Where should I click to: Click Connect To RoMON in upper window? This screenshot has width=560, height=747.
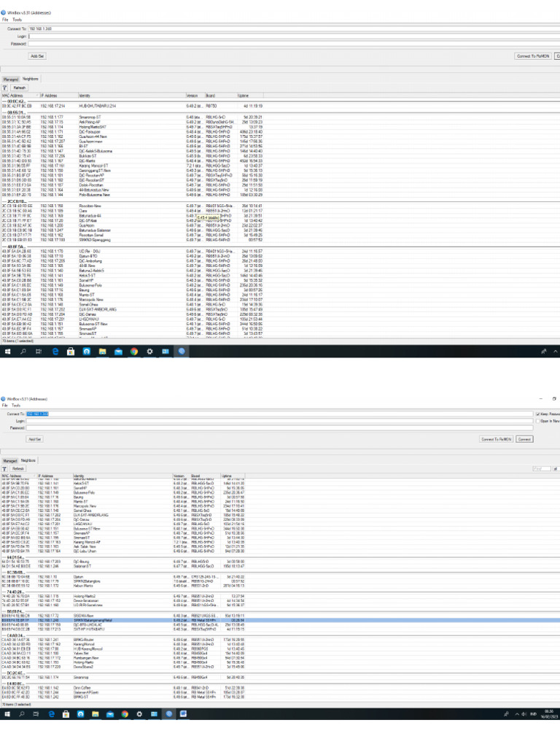tap(533, 56)
